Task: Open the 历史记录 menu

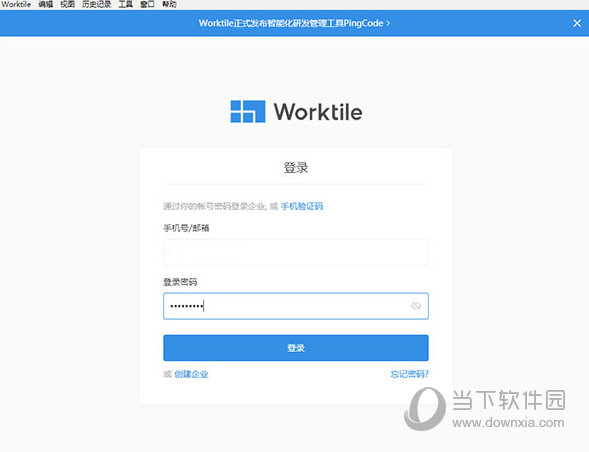Action: tap(97, 4)
